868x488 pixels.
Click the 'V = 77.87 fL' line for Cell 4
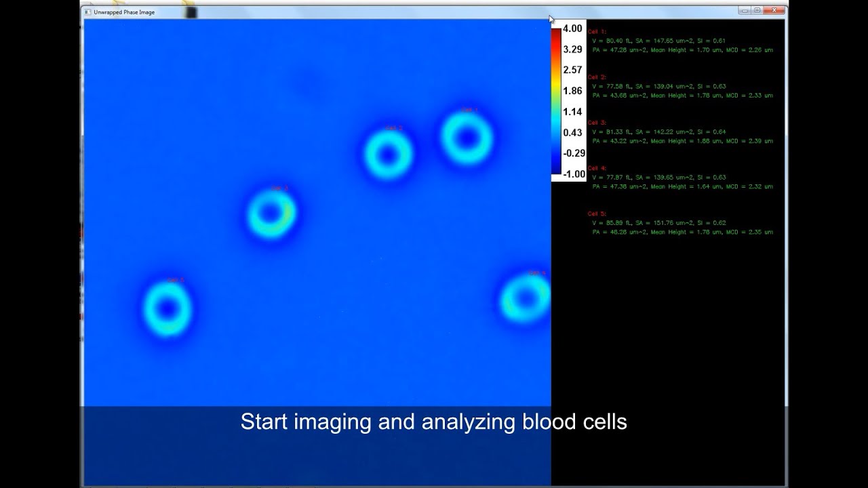[659, 177]
